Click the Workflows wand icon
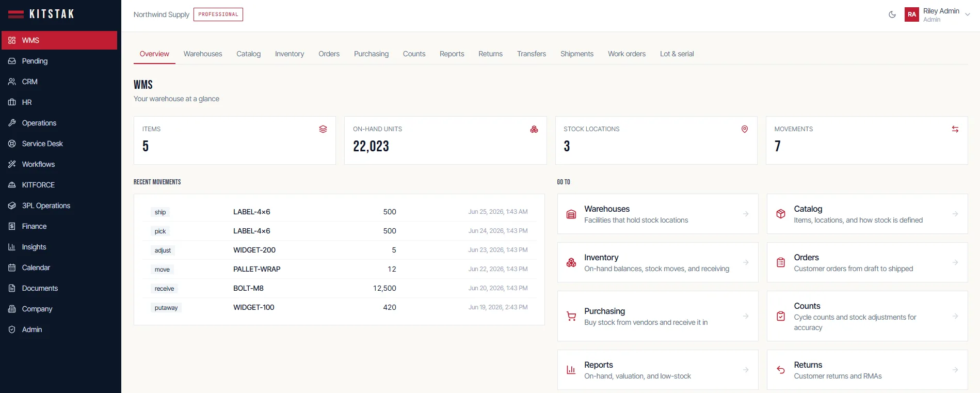 (x=12, y=164)
